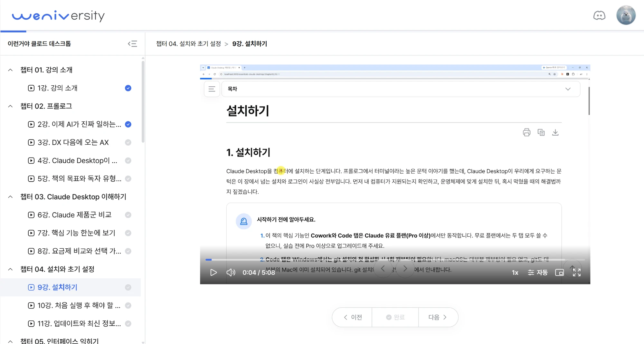Toggle picture-in-picture mode
Screen dimensions: 644x344
click(560, 272)
